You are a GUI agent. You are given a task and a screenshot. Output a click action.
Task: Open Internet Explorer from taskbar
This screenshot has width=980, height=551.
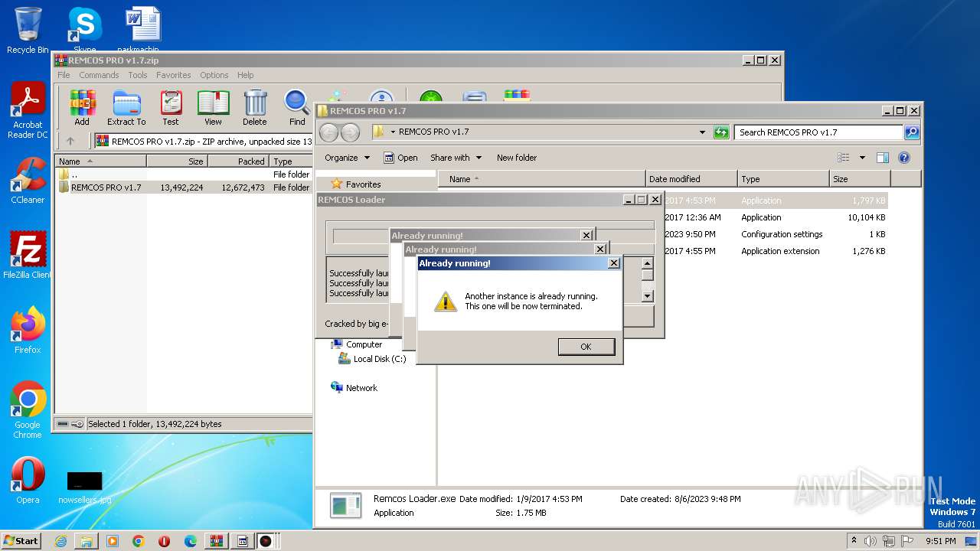coord(60,541)
